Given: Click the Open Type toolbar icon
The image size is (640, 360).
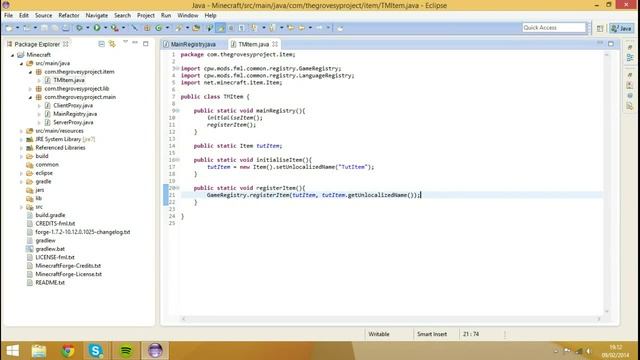Looking at the screenshot, I should click(x=196, y=28).
